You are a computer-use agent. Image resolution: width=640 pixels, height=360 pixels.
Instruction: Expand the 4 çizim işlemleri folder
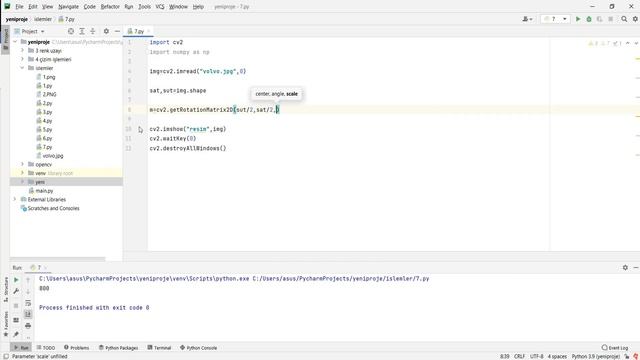coord(22,59)
